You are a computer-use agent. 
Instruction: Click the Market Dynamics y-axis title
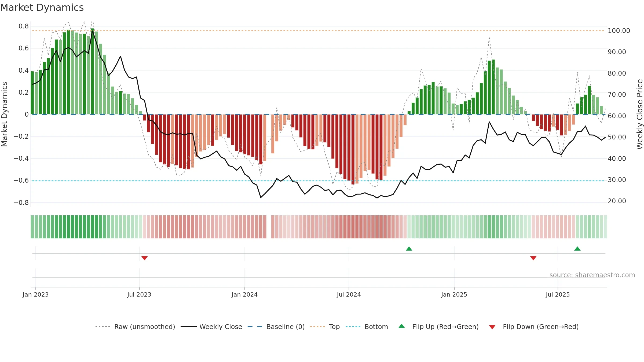click(x=4, y=114)
